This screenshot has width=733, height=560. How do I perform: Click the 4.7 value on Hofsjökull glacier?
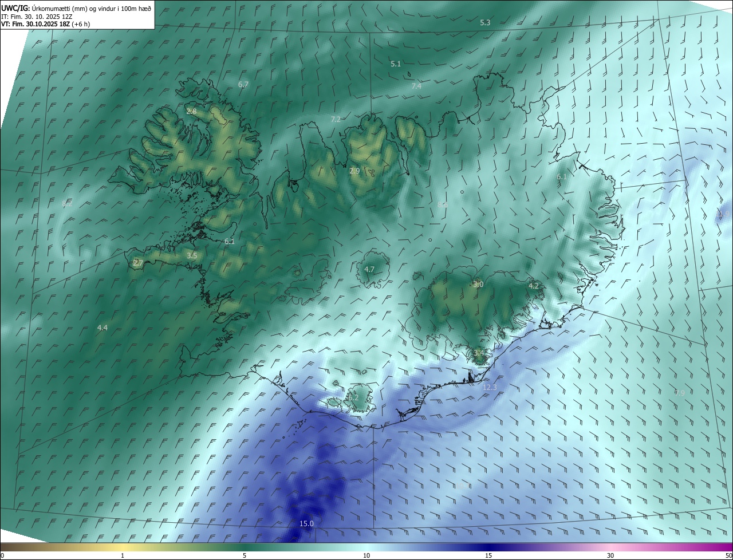click(x=369, y=269)
